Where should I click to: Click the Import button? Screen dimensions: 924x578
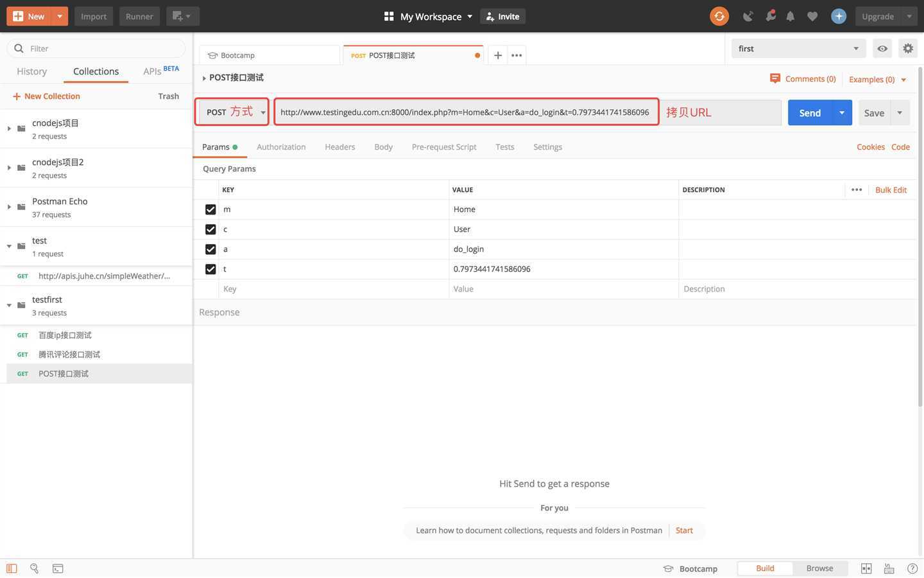[94, 16]
